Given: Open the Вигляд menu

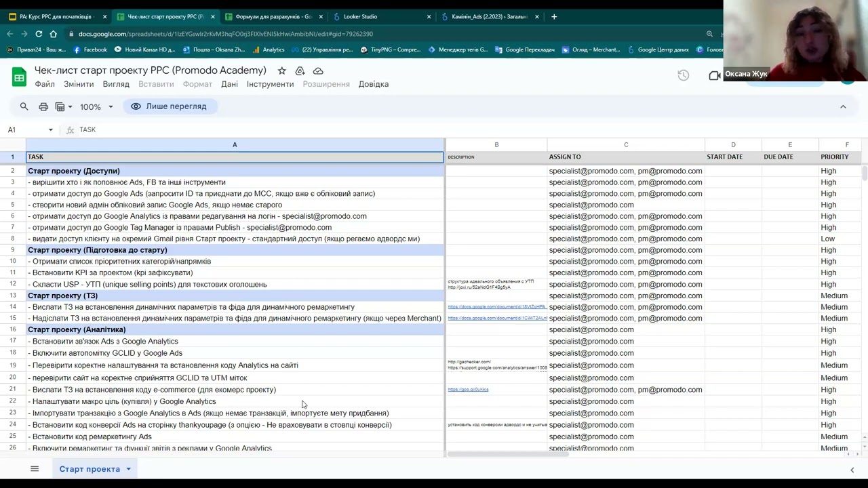Looking at the screenshot, I should point(116,84).
